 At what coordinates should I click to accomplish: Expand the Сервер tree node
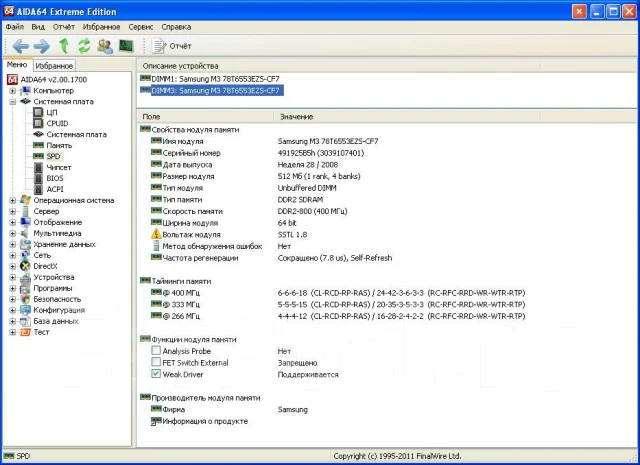pyautogui.click(x=13, y=211)
